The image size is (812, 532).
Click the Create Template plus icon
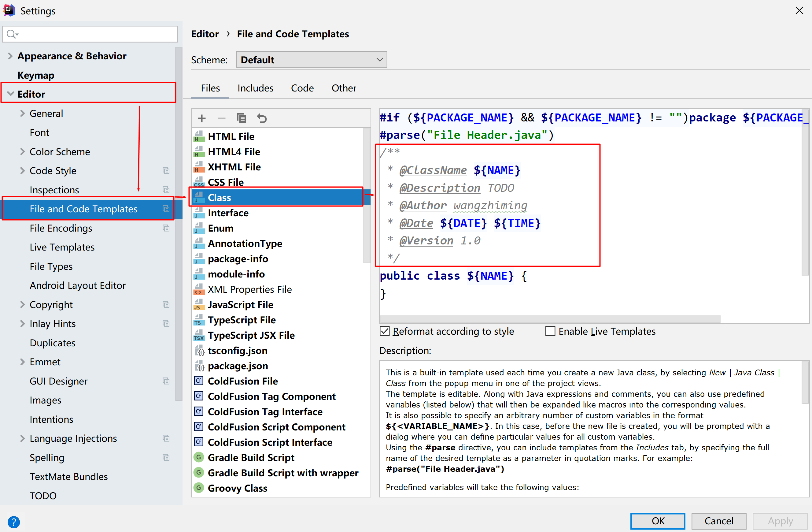[x=202, y=118]
